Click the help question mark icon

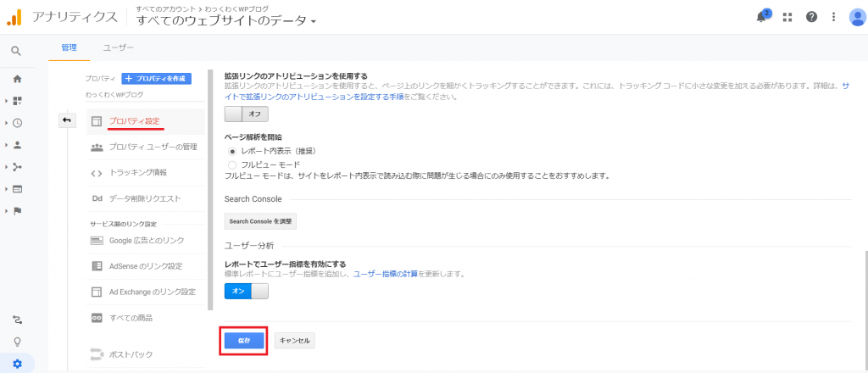tap(811, 17)
